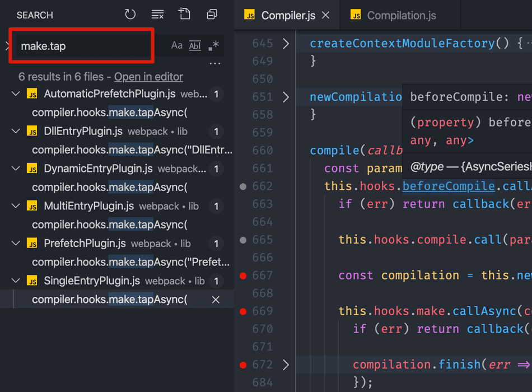Screen dimensions: 532x392
Task: Collapse MultiEntryPlugin.js results chevron
Action: [x=16, y=206]
